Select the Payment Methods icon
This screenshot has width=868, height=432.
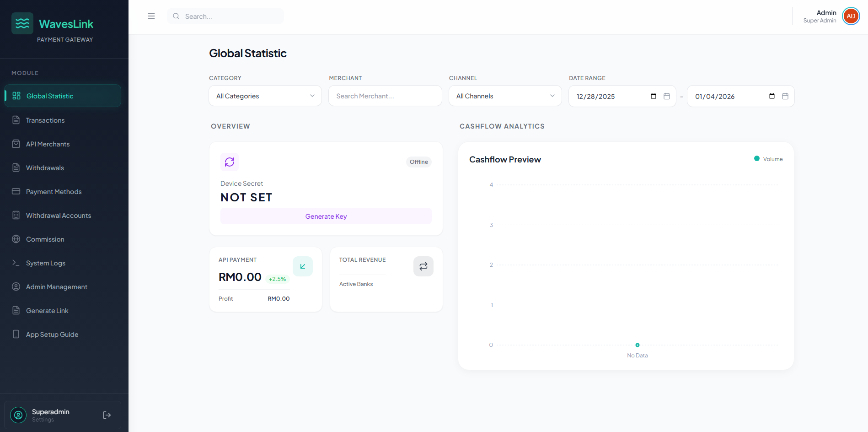(x=16, y=191)
